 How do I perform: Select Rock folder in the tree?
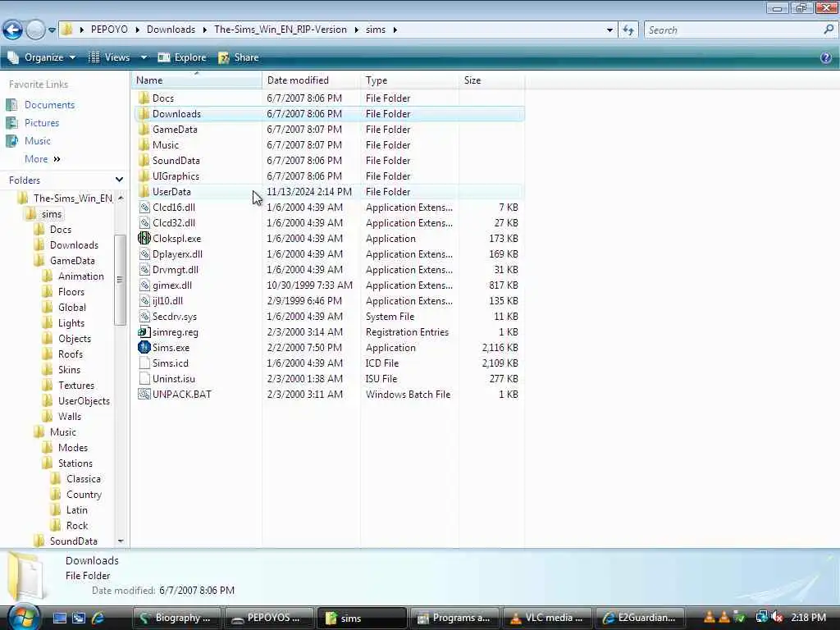[76, 526]
